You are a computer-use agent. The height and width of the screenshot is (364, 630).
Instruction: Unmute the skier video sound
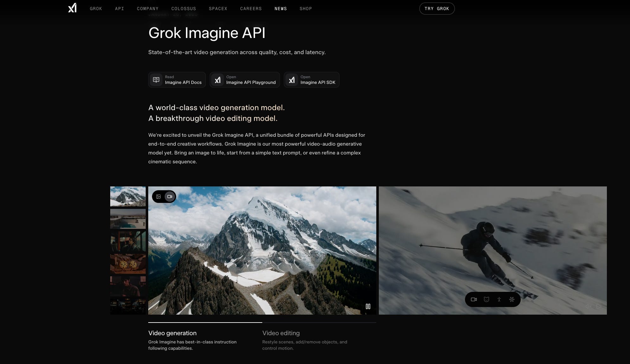coord(588,306)
